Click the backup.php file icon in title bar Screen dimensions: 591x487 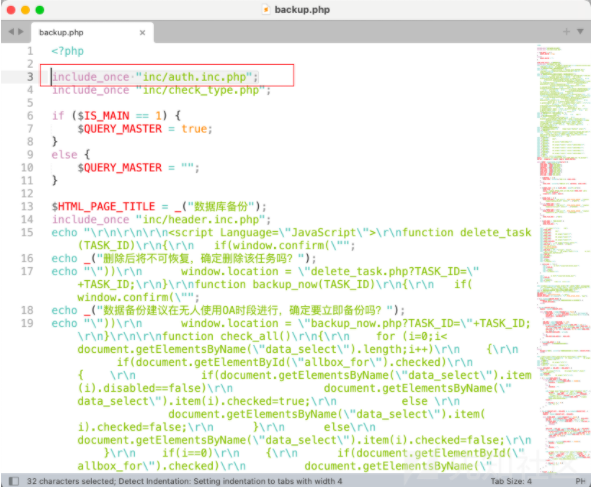click(266, 9)
